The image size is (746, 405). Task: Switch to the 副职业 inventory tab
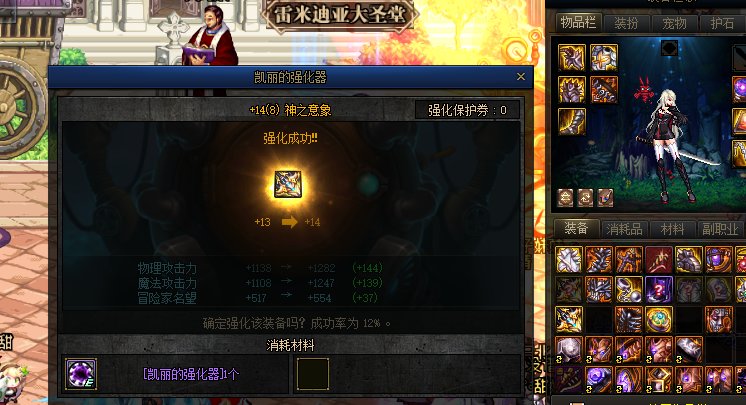point(720,229)
